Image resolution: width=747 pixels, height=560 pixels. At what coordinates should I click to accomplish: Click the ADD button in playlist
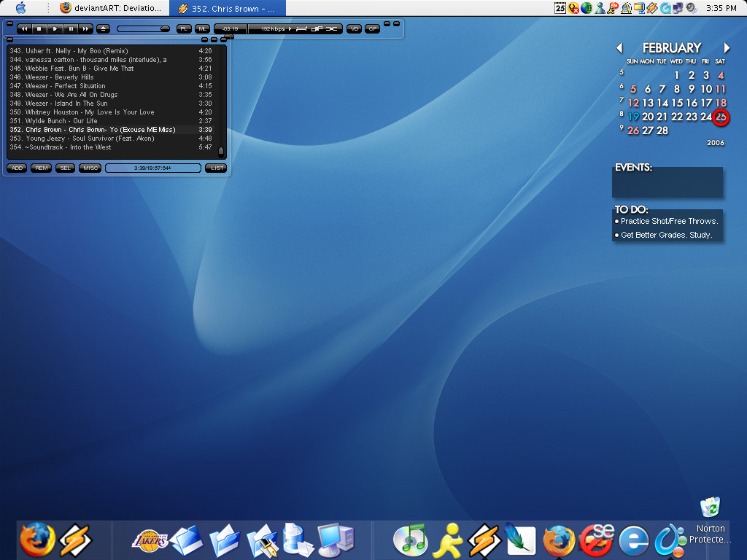(x=17, y=168)
